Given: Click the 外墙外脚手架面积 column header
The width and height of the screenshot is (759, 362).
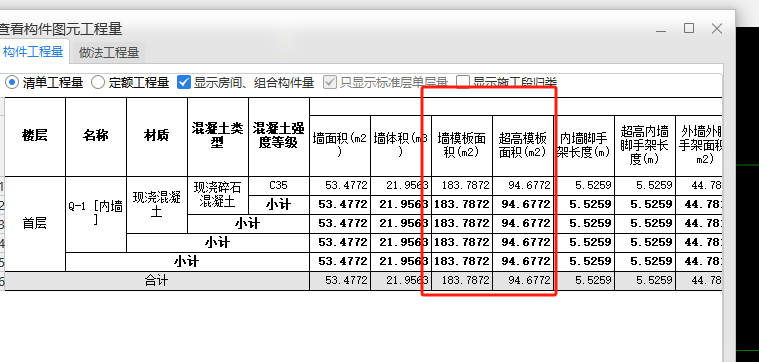Looking at the screenshot, I should [699, 146].
